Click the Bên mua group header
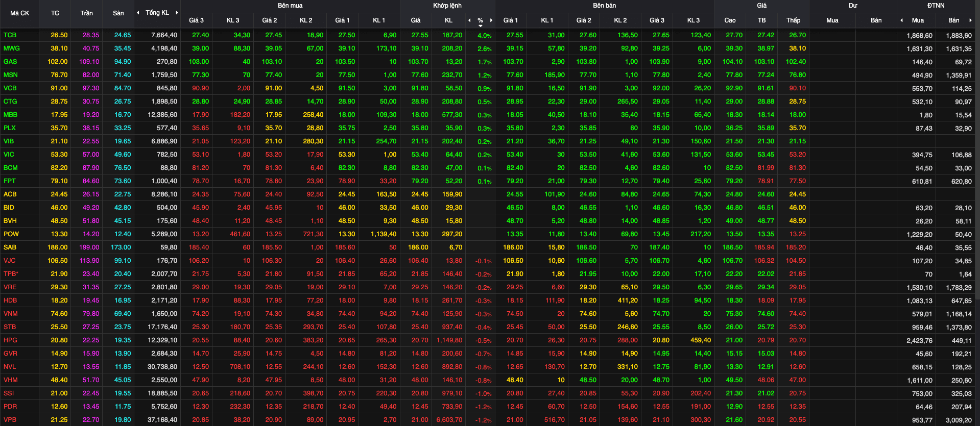The width and height of the screenshot is (980, 426). pyautogui.click(x=290, y=6)
